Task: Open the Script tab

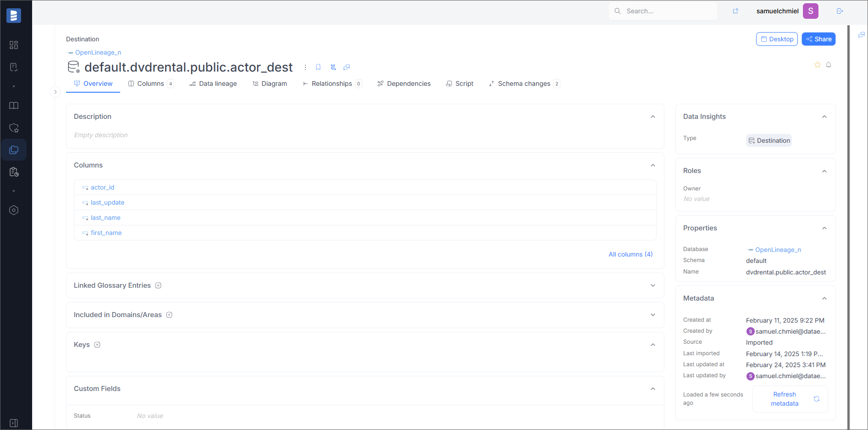Action: 459,84
